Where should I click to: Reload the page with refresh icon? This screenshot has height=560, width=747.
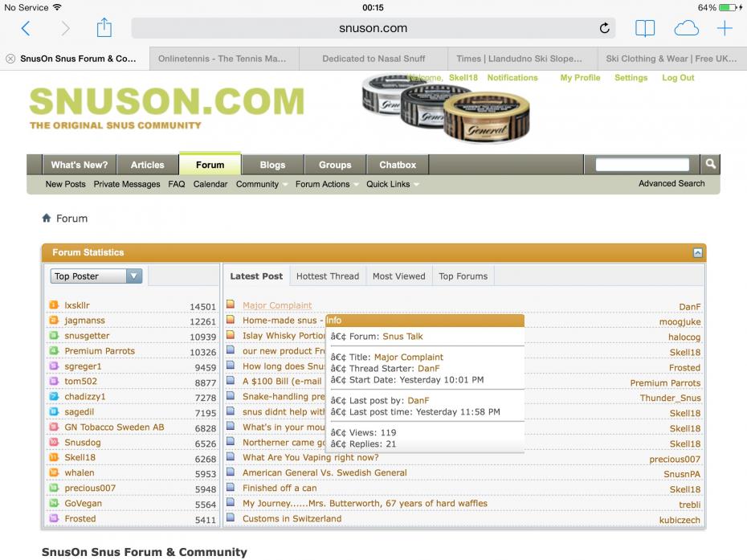pos(604,29)
